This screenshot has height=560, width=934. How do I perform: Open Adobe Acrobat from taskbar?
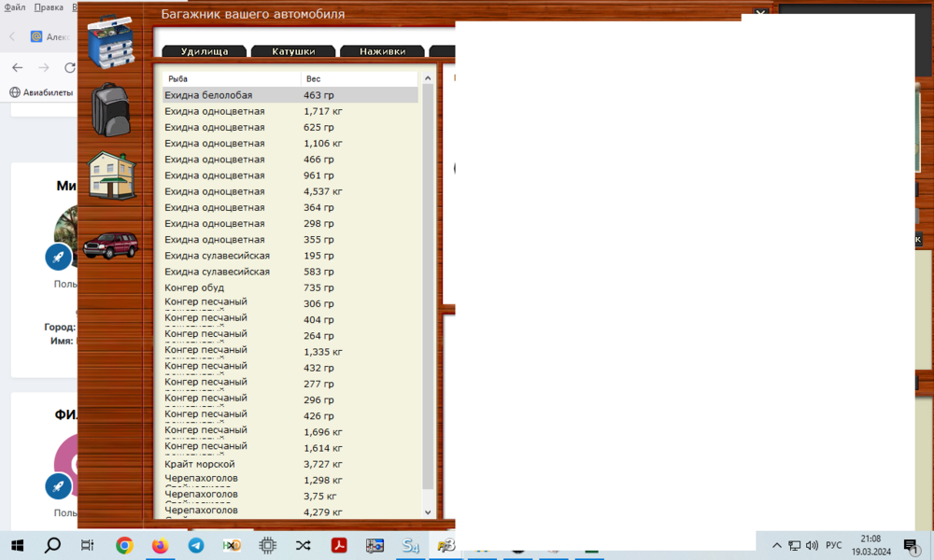click(339, 545)
